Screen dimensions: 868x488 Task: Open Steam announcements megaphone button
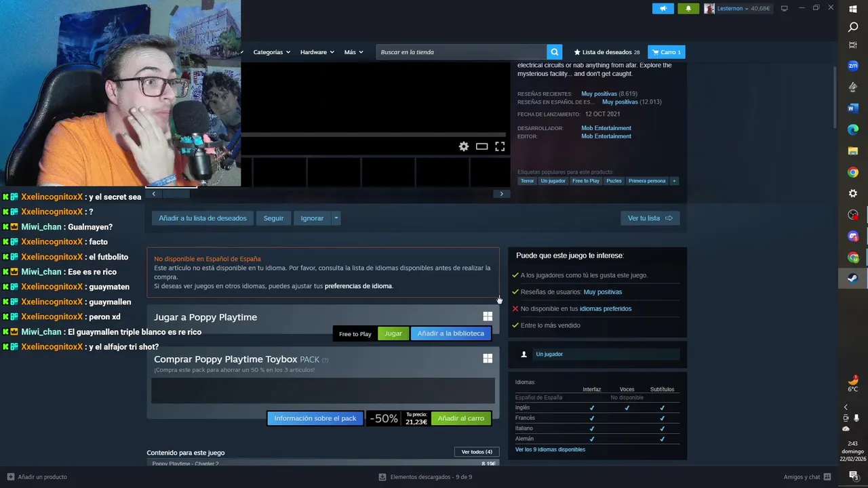[663, 8]
